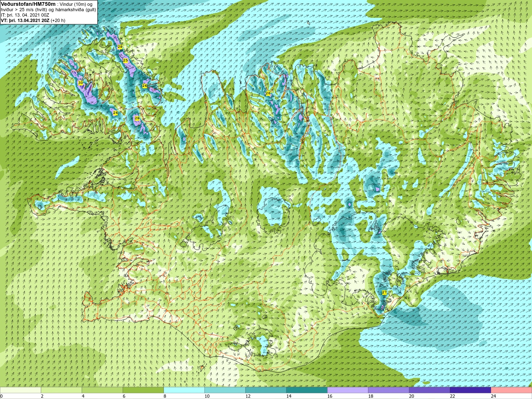This screenshot has height=399, width=532.
Task: Click the scale number 6 on the color bar
Action: 124,396
